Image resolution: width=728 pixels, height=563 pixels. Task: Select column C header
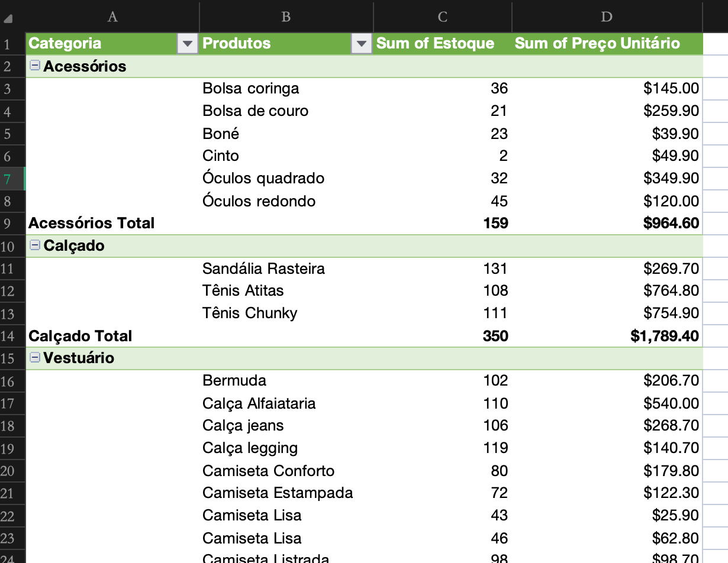(442, 17)
